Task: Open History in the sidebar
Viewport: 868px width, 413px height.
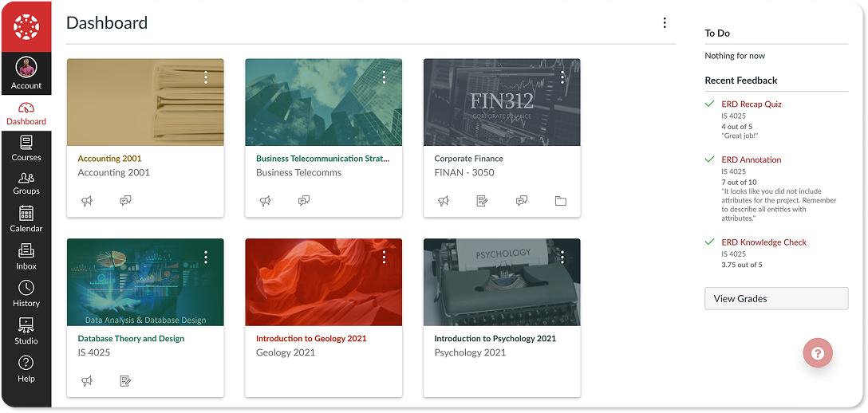Action: click(26, 294)
